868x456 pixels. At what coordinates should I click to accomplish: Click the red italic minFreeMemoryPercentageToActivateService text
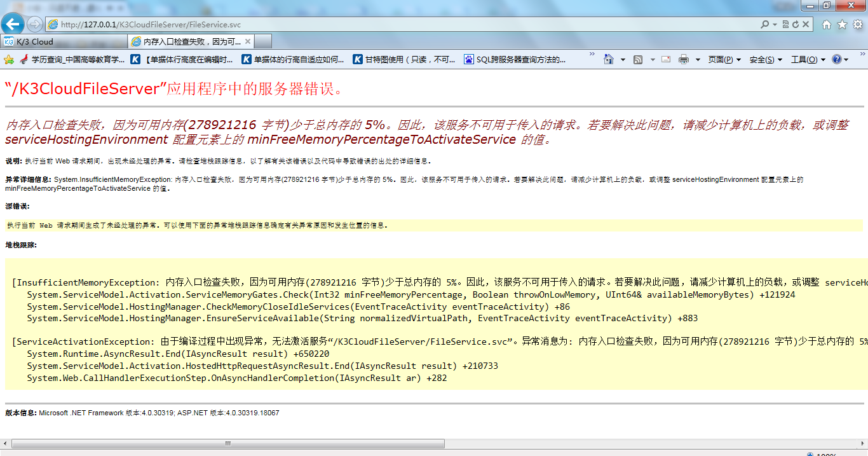[382, 139]
